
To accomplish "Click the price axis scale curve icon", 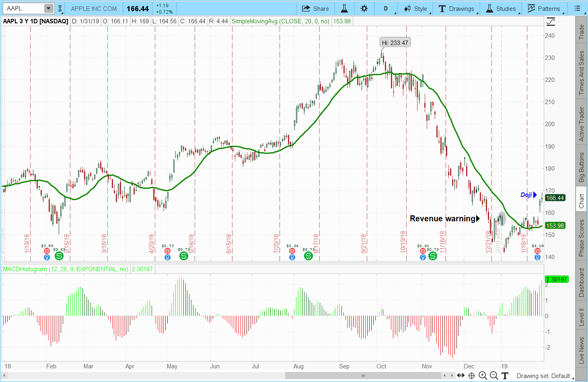I will click(551, 22).
